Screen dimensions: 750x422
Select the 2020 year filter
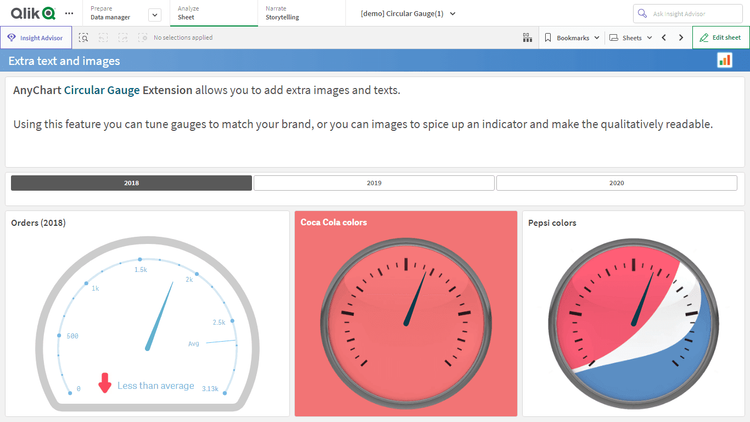click(x=616, y=183)
